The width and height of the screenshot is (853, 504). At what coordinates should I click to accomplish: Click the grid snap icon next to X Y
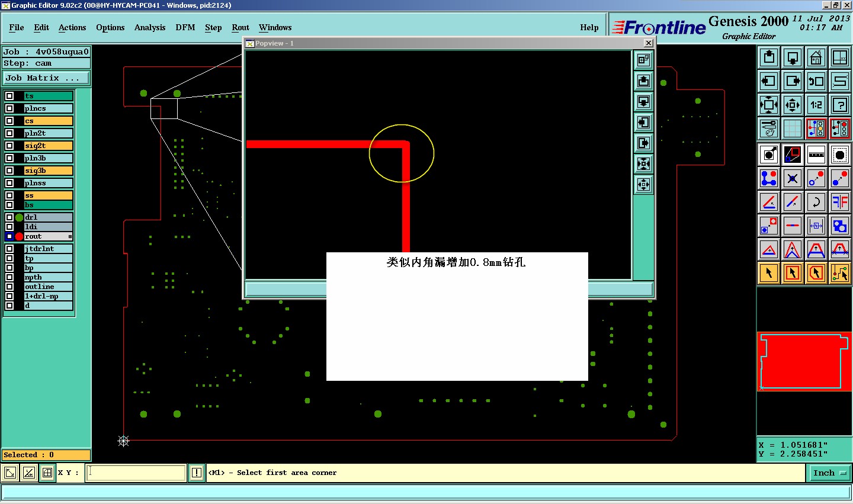47,473
